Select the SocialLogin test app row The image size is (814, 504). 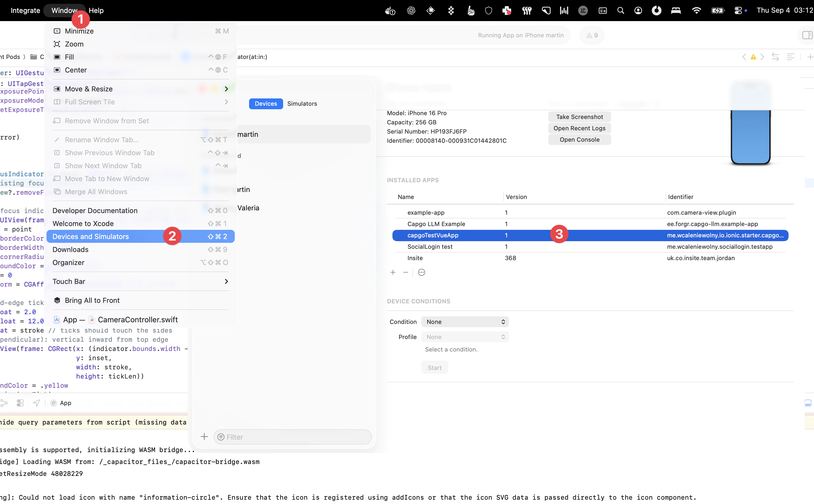(430, 247)
